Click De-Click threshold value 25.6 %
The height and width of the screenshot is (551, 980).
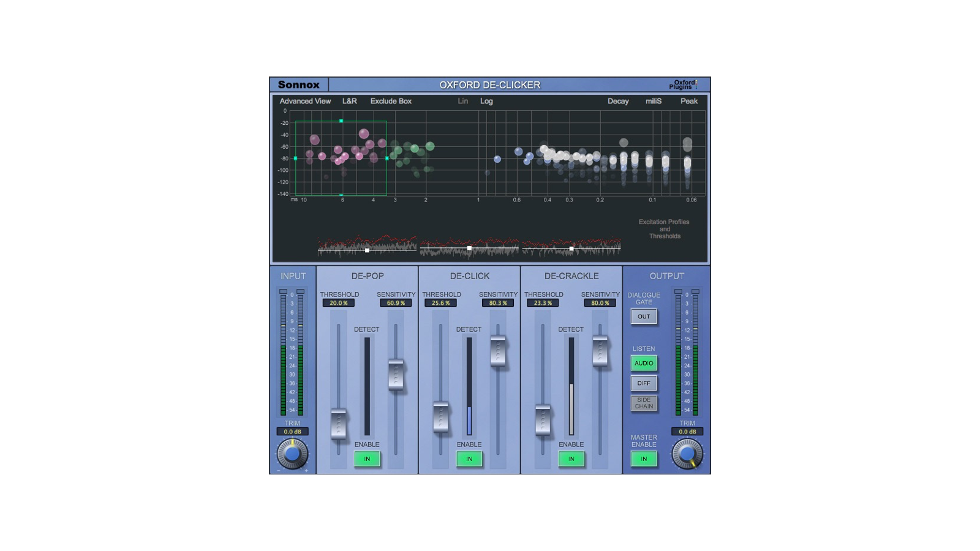pyautogui.click(x=440, y=303)
